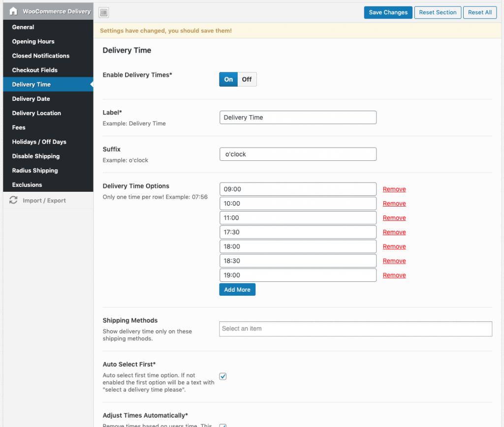Open the Shipping Methods select box
Viewport: 504px width, 427px height.
point(355,329)
